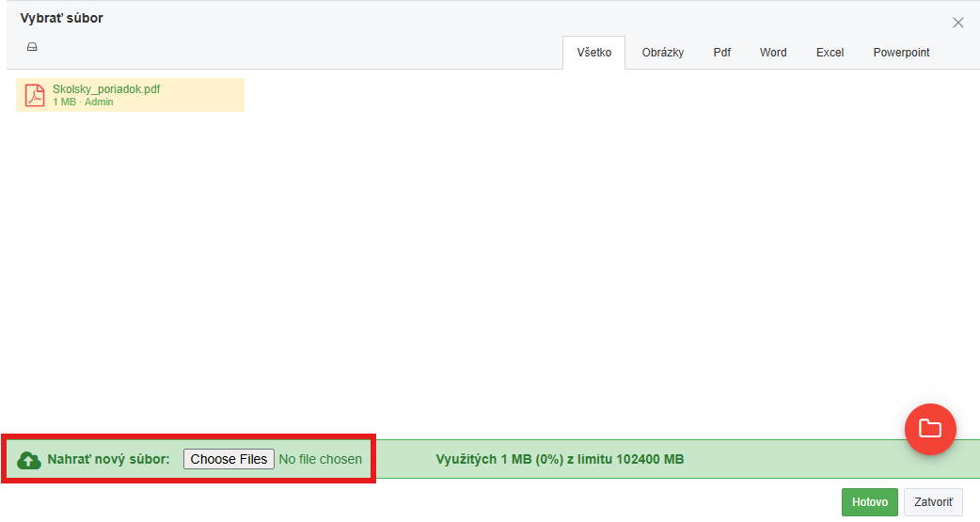Image resolution: width=980 pixels, height=522 pixels.
Task: Click the '1 MB · Admin' file details
Action: pyautogui.click(x=83, y=102)
